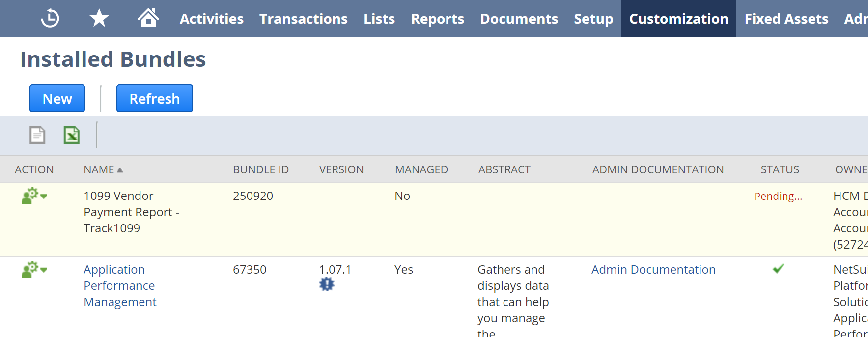Select bundle ID 67350 cell
Screen dimensions: 868x337
point(250,269)
